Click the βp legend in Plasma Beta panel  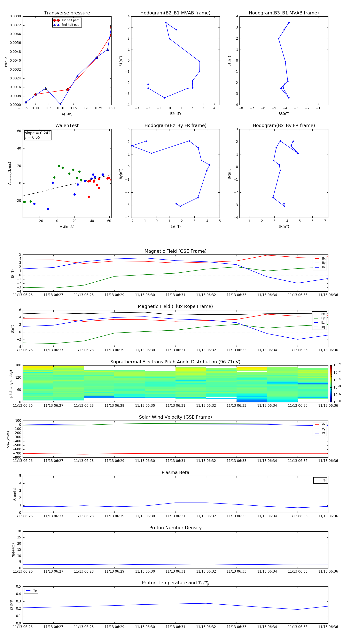(x=320, y=480)
